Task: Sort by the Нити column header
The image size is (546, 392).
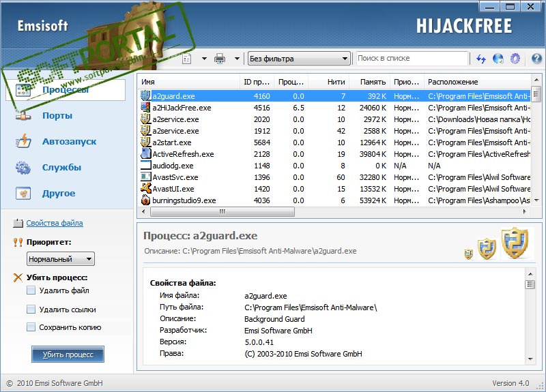Action: pos(328,82)
